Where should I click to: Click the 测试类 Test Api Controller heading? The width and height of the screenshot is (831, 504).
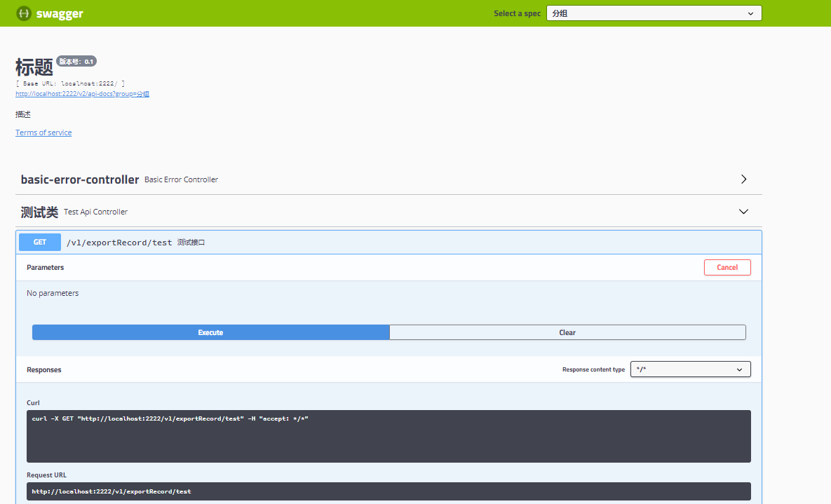click(x=74, y=212)
